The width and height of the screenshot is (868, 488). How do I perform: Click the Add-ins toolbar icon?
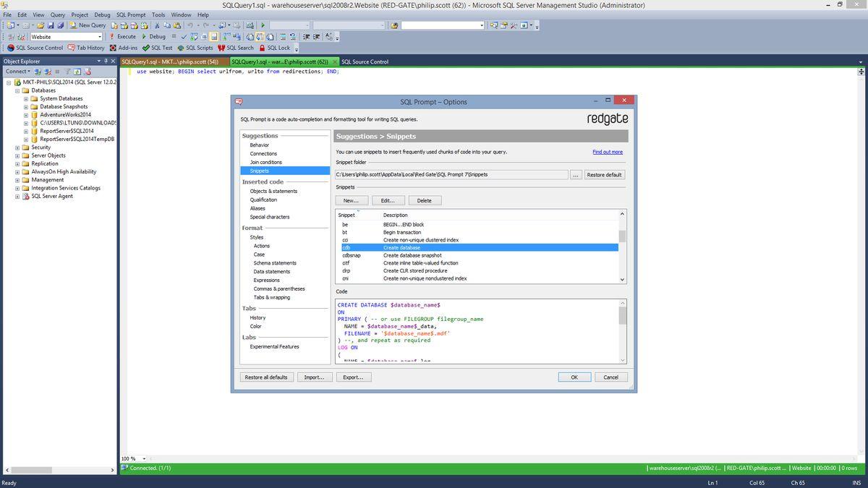[113, 48]
